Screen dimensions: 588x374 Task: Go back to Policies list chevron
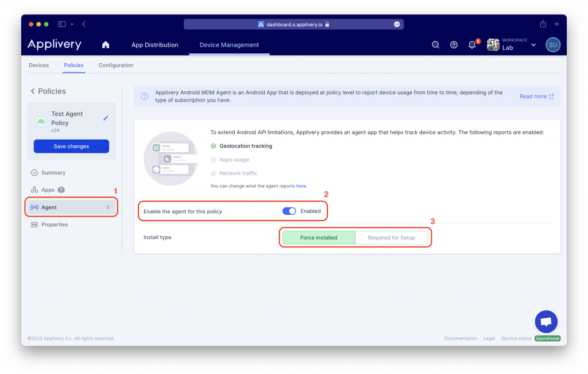click(x=33, y=91)
